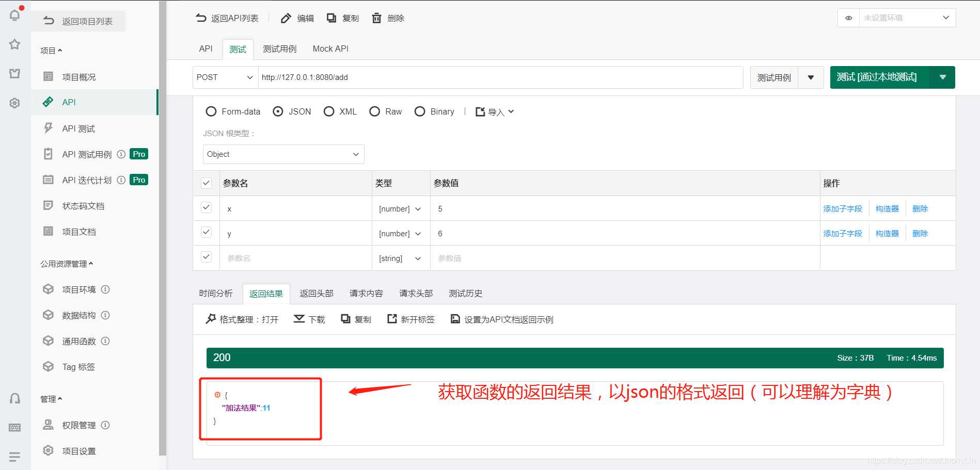
Task: Switch to the Mock API tab
Action: coord(330,48)
